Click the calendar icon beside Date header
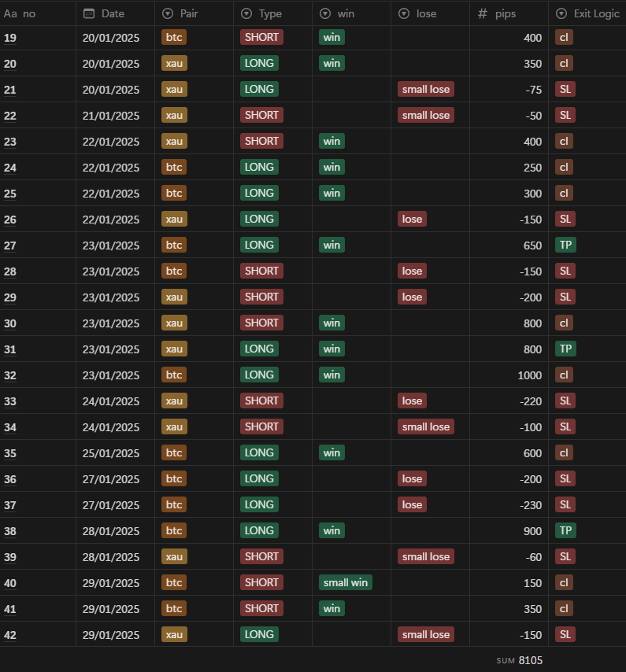The height and width of the screenshot is (672, 626). pyautogui.click(x=89, y=13)
